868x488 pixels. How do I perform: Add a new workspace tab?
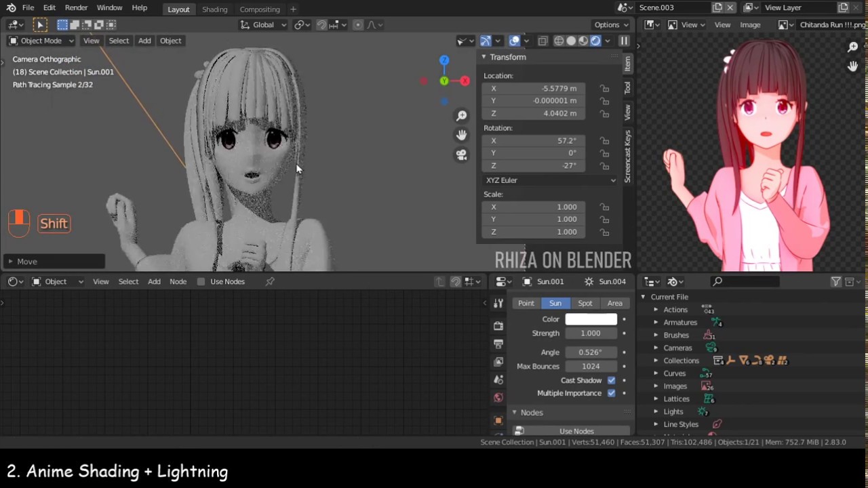[x=293, y=9]
